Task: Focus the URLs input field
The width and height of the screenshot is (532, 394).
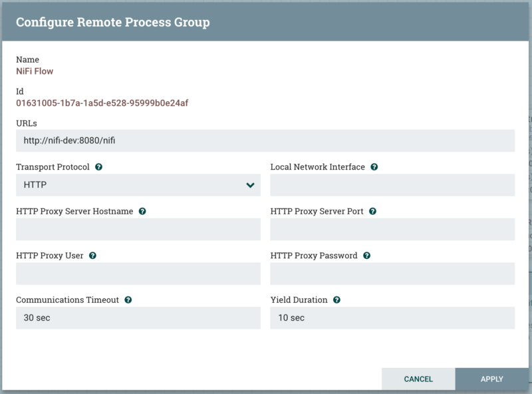Action: 265,140
